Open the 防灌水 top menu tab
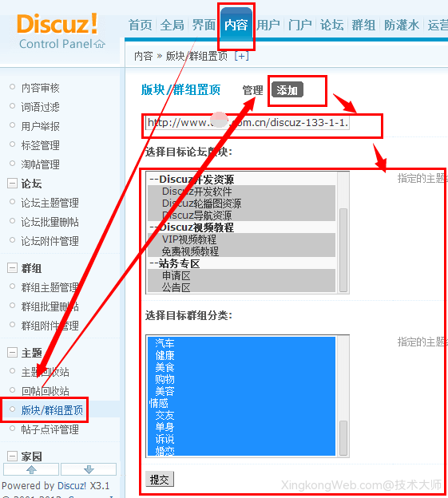 coord(402,25)
